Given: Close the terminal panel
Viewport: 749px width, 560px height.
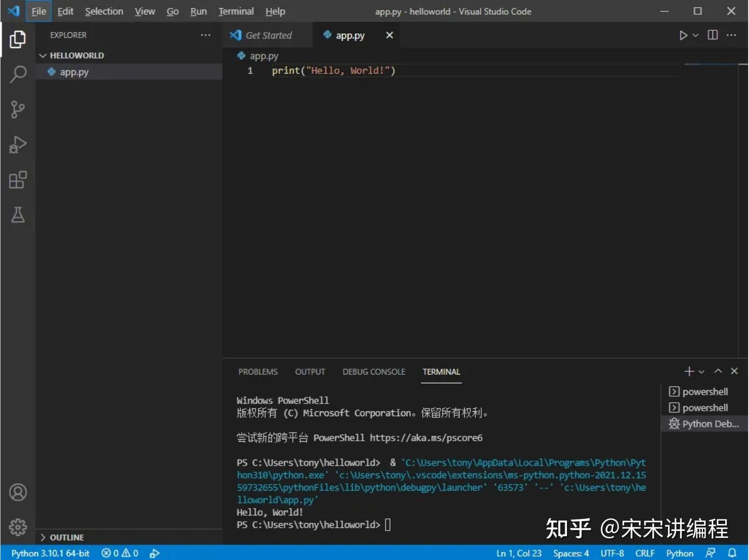Looking at the screenshot, I should coord(734,371).
